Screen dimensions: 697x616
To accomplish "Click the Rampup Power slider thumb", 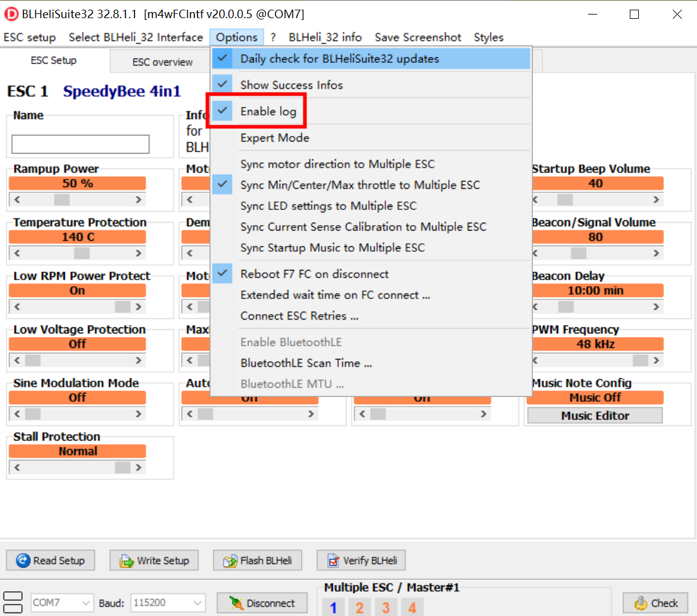I will 62,200.
